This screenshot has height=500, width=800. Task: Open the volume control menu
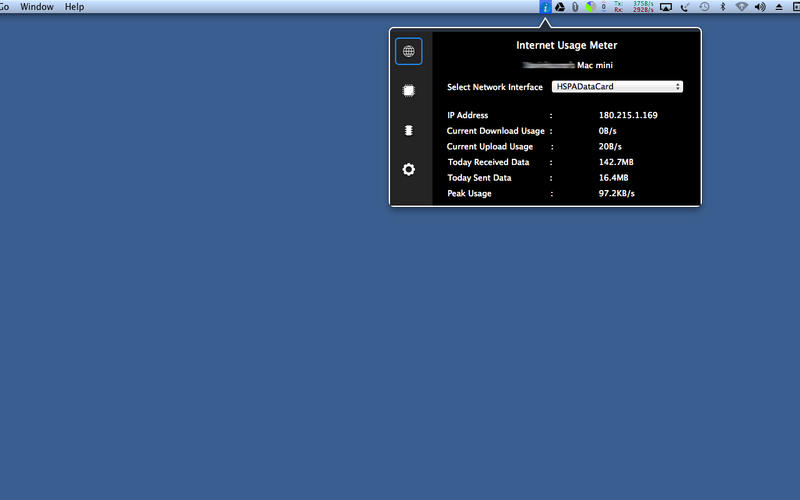[x=760, y=7]
